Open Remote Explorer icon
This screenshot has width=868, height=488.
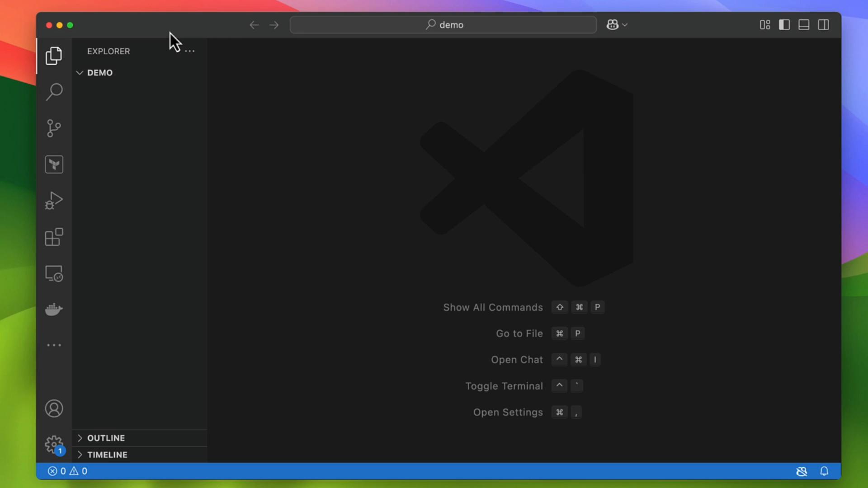54,273
